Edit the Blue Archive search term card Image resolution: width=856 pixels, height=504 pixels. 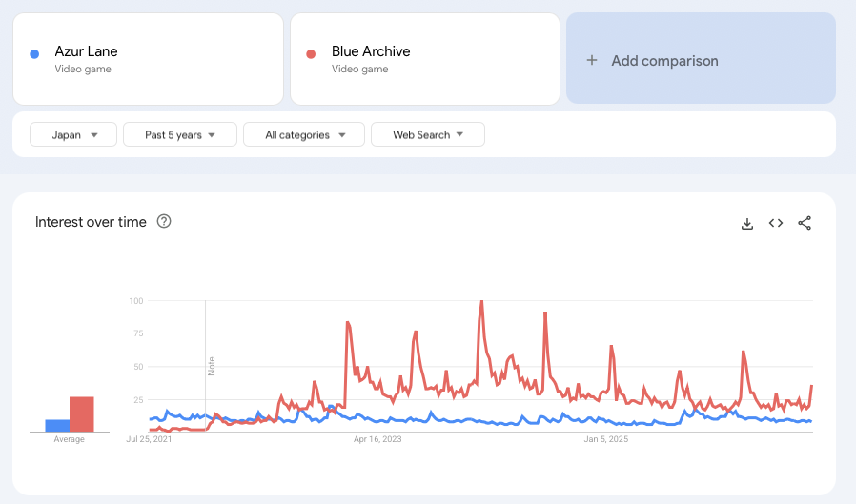point(425,59)
